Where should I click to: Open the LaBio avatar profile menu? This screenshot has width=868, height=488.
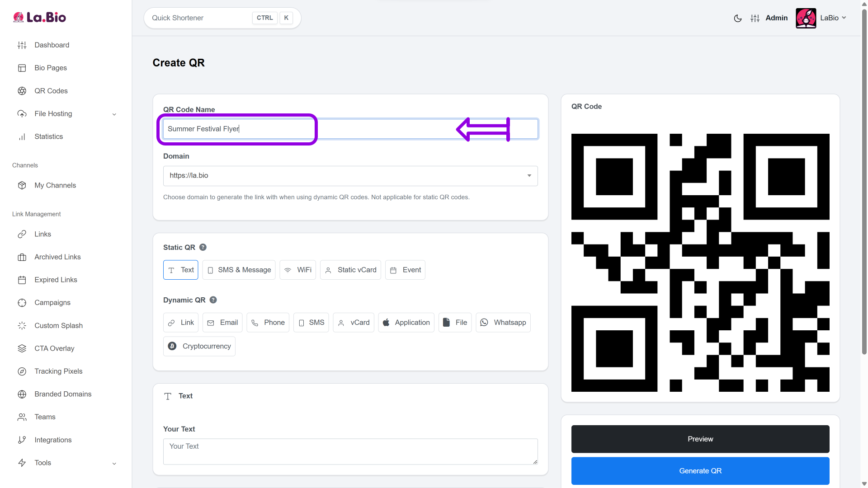click(x=806, y=18)
